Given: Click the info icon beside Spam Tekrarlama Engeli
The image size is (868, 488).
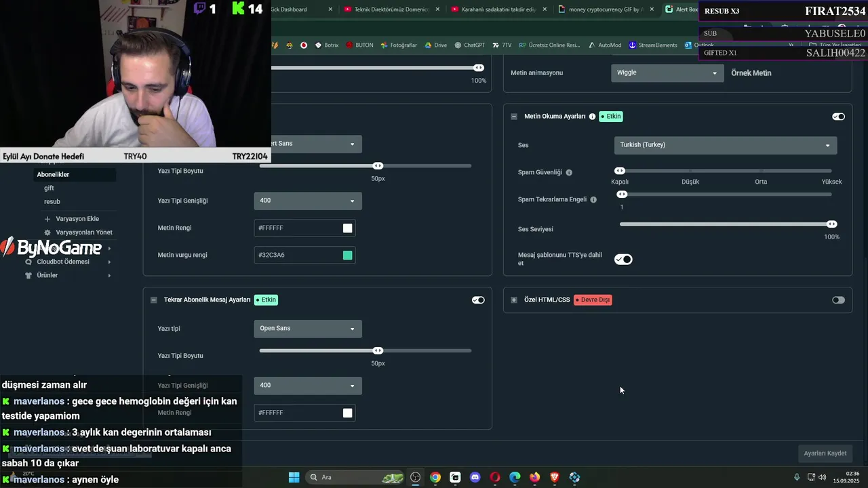Looking at the screenshot, I should [x=593, y=199].
